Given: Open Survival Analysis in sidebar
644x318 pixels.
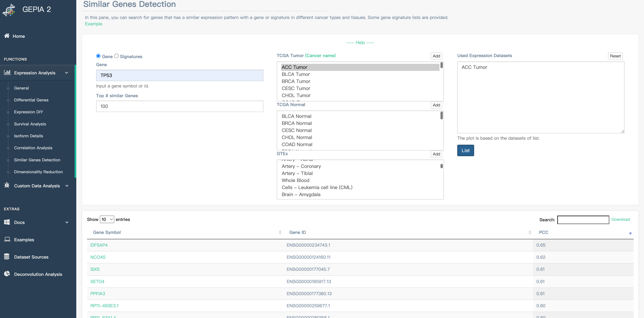Looking at the screenshot, I should click(x=30, y=124).
